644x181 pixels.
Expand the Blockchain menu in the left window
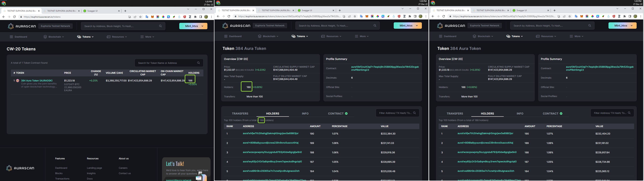pos(54,37)
